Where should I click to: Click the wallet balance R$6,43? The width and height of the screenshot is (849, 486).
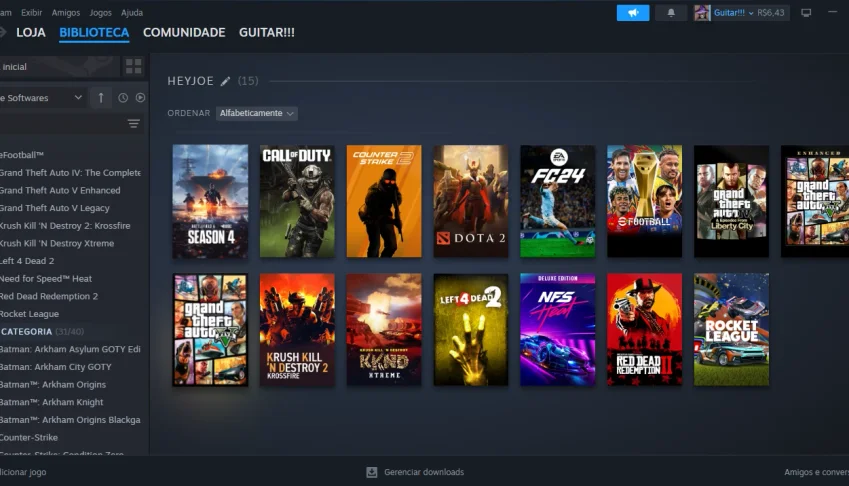tap(771, 12)
